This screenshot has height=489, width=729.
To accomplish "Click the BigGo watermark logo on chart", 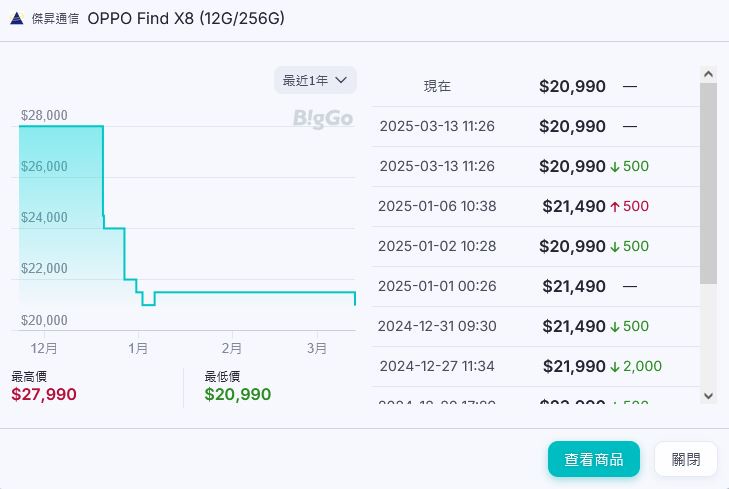I will coord(323,119).
